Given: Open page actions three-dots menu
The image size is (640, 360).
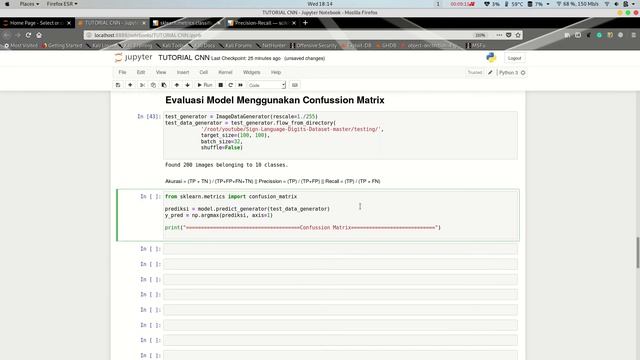Looking at the screenshot, I should [x=499, y=35].
